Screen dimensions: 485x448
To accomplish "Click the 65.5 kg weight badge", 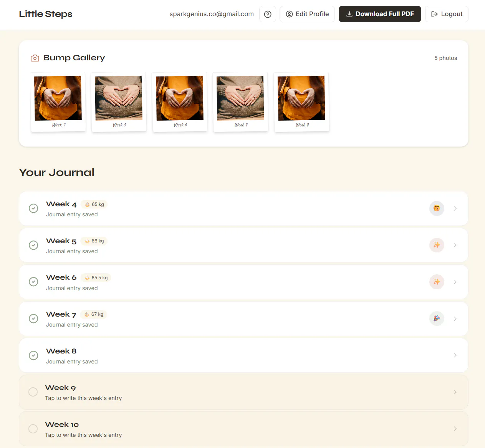I will tap(96, 278).
